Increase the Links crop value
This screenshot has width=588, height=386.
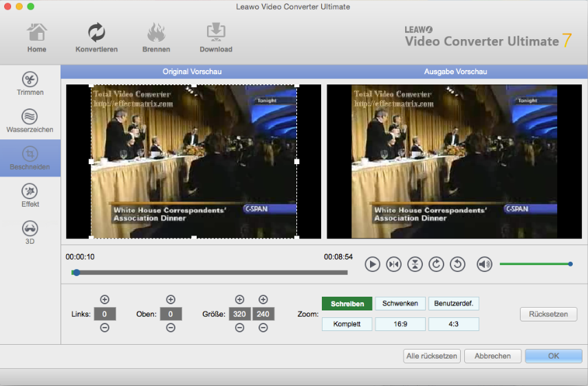pyautogui.click(x=105, y=299)
